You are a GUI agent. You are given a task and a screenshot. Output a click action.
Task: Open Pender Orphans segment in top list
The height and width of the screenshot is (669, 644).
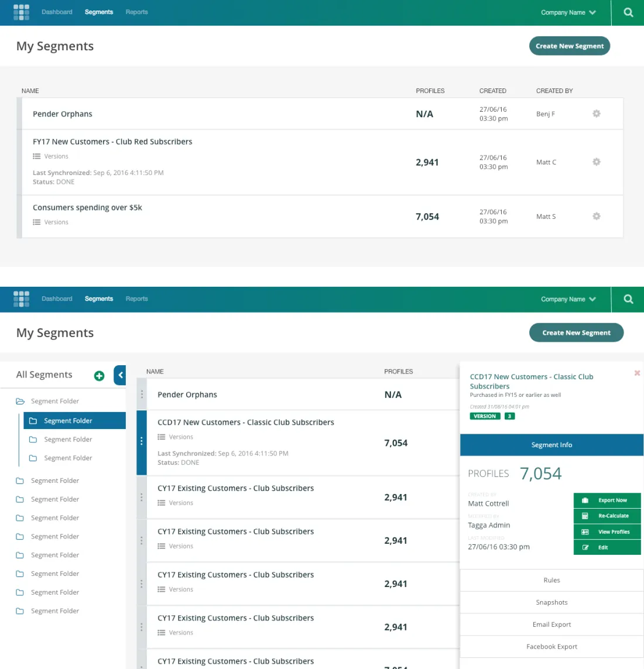(x=62, y=114)
